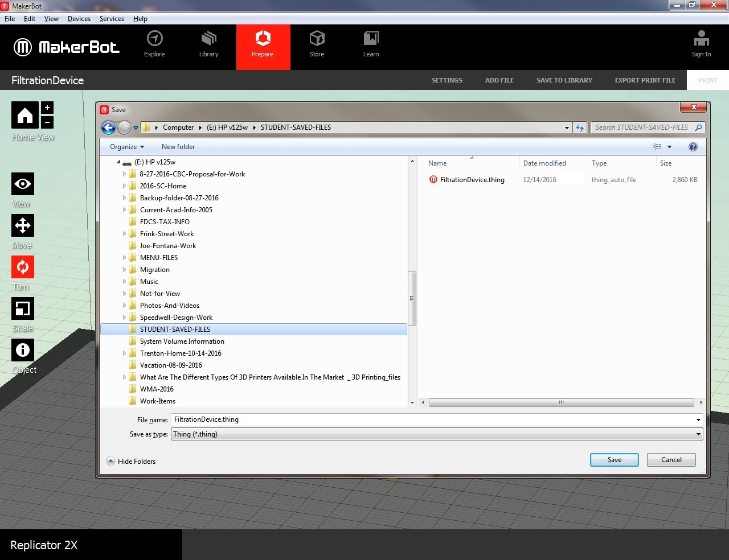The width and height of the screenshot is (729, 560).
Task: Open the File menu
Action: tap(10, 19)
